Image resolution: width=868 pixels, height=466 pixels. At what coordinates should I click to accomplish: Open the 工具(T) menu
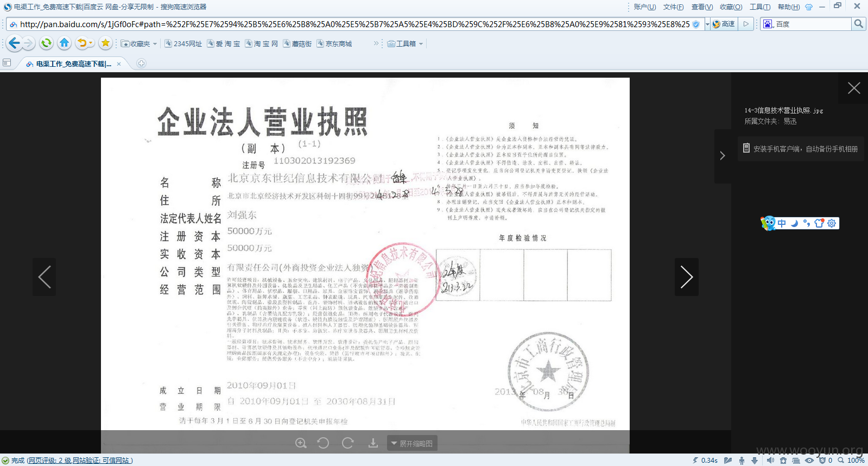760,7
